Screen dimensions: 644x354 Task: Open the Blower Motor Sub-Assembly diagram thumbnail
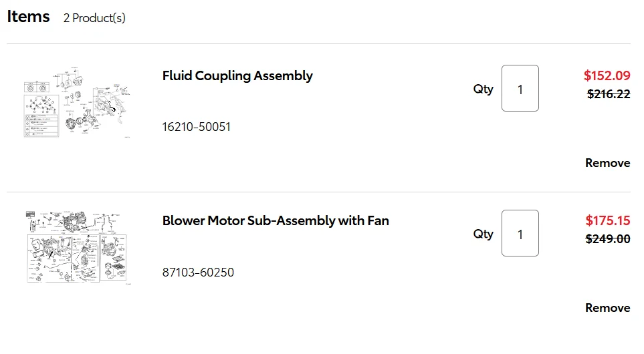click(77, 247)
